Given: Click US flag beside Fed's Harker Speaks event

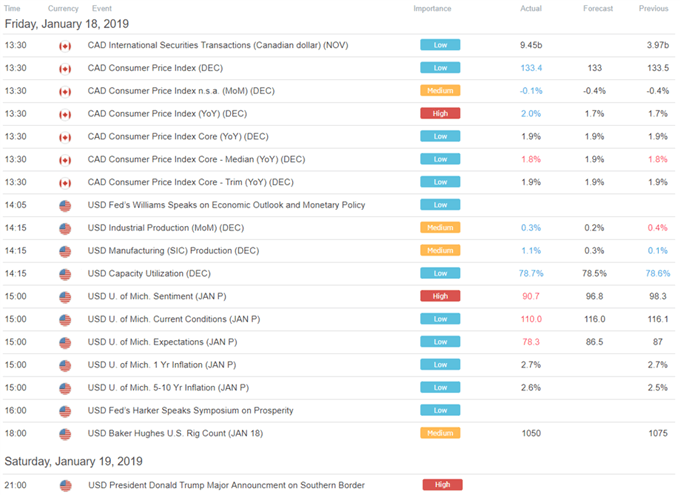Looking at the screenshot, I should (x=66, y=410).
